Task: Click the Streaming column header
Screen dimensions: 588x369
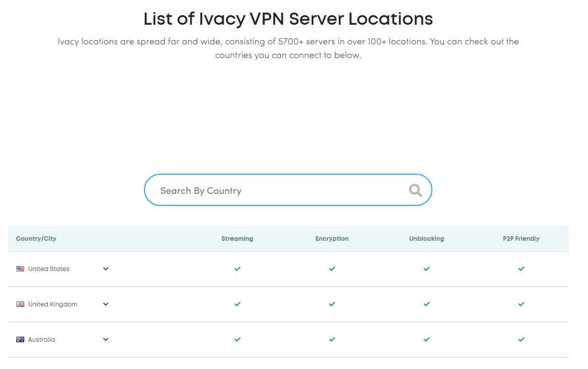Action: click(237, 239)
